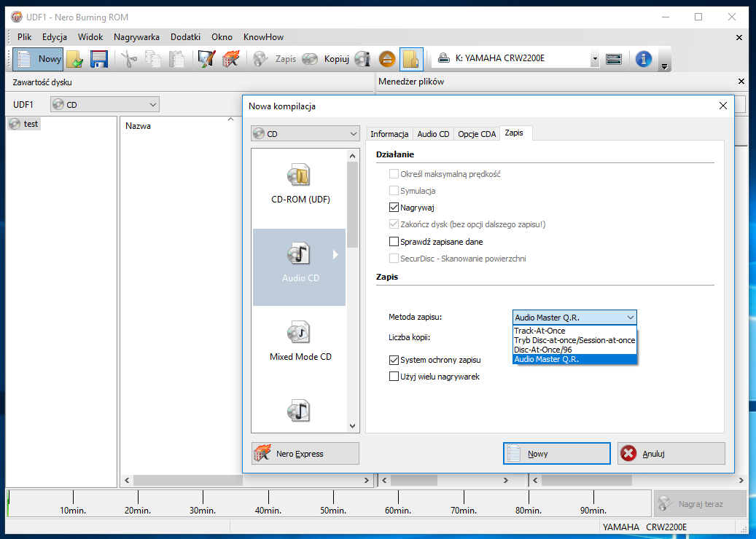Click the 40min. mark on capacity bar
Viewport: 756px width, 539px height.
click(268, 510)
